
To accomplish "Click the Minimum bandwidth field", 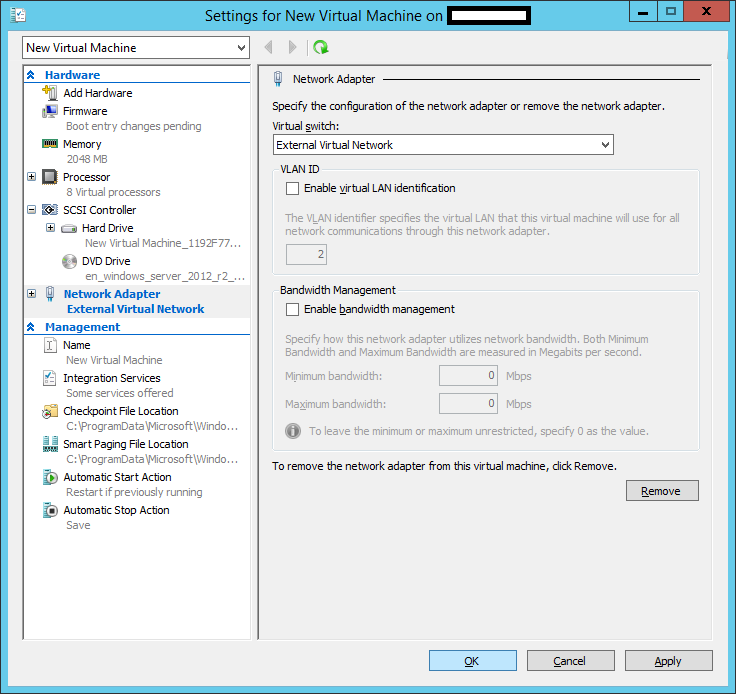I will pos(468,376).
